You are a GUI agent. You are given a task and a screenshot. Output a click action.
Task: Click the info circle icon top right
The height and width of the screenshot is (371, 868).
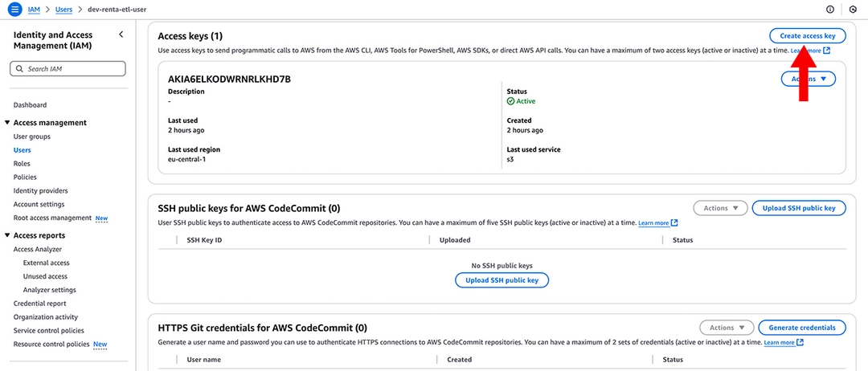829,10
